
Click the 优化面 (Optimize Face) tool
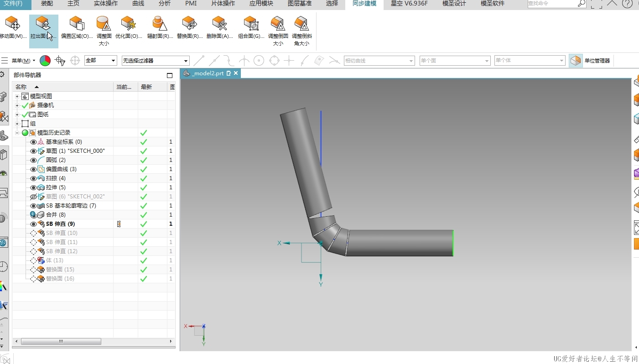tap(129, 28)
